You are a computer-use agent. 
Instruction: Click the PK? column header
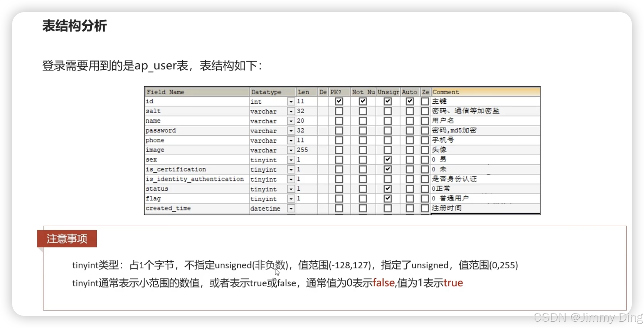(x=339, y=92)
